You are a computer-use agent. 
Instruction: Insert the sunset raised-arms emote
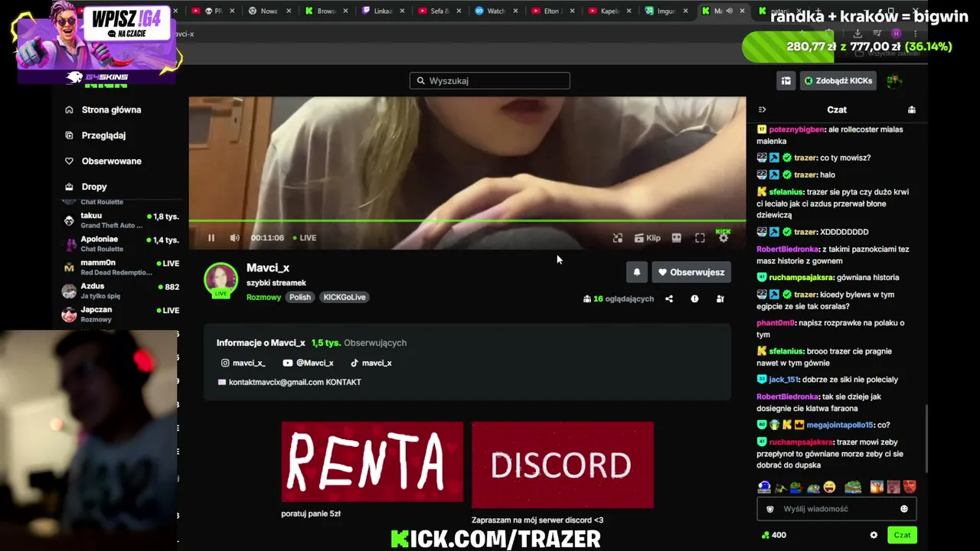[877, 487]
